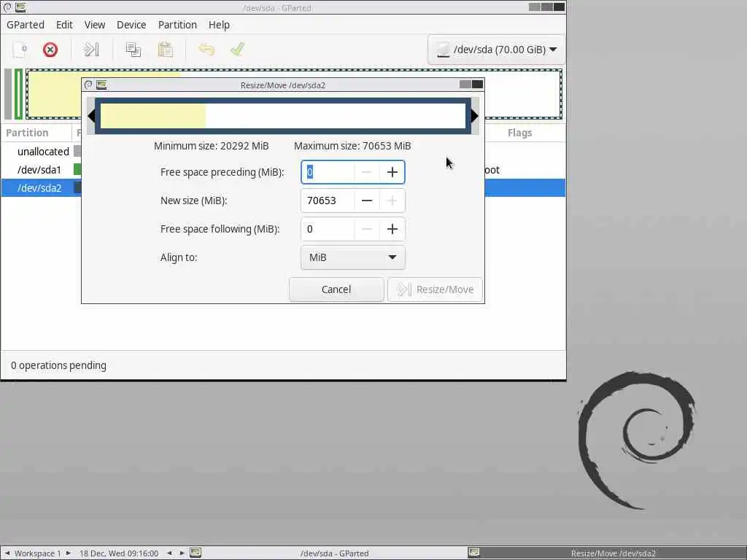Click the red Delete partition icon
This screenshot has width=747, height=560.
tap(50, 50)
